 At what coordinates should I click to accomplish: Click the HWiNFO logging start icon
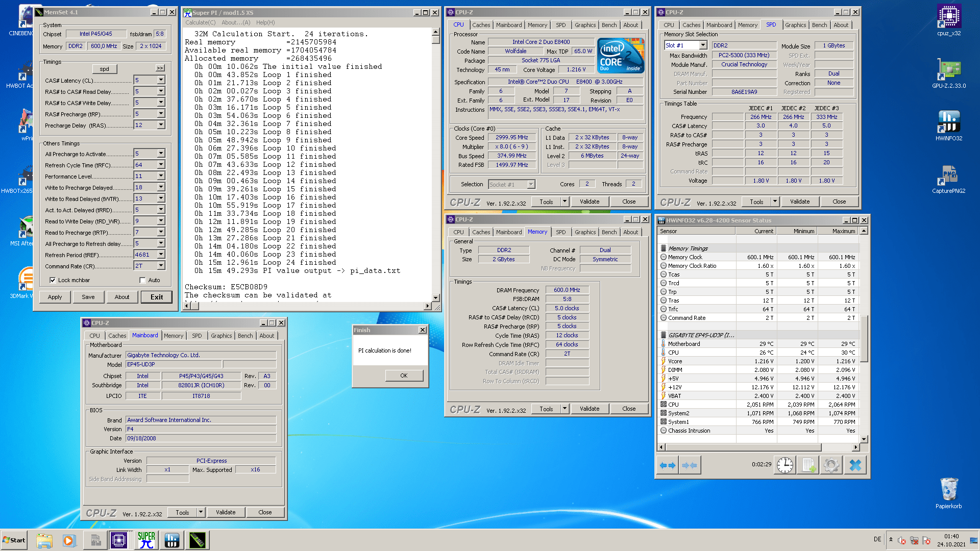[x=808, y=465]
